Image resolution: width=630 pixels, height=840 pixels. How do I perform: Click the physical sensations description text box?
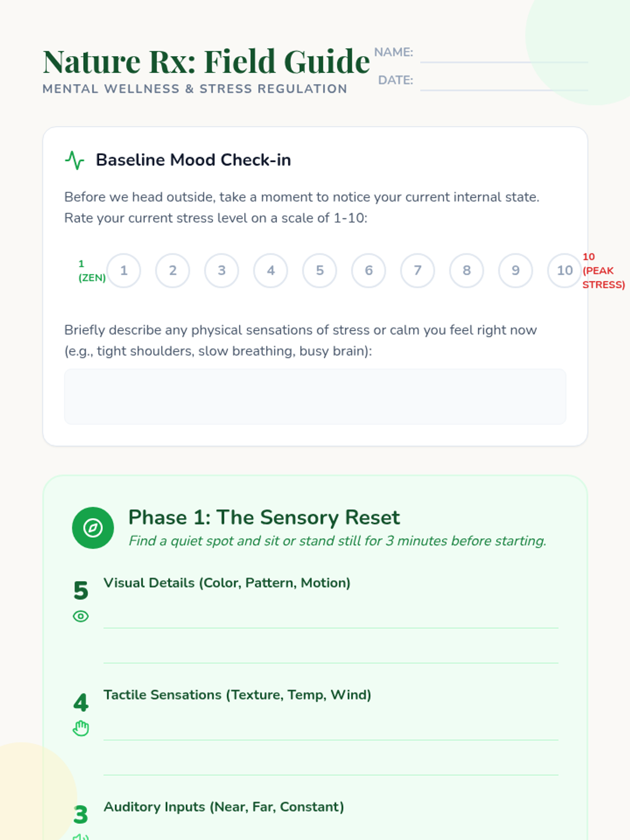(x=315, y=396)
